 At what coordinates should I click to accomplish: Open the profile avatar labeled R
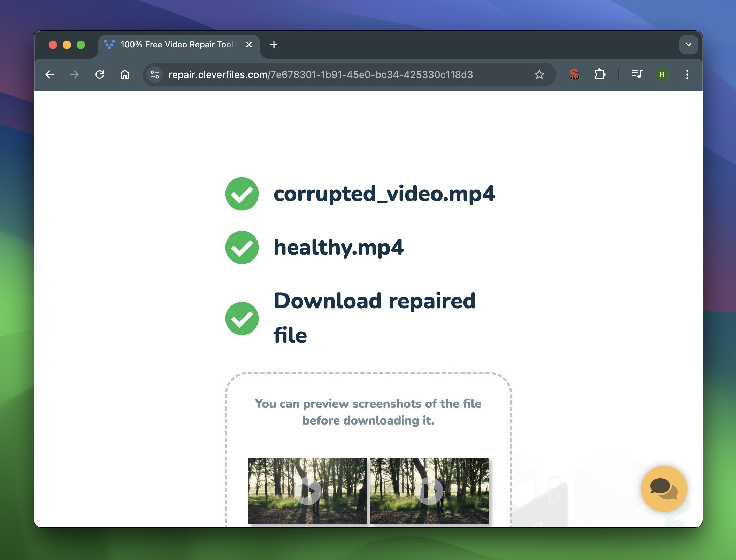tap(662, 75)
